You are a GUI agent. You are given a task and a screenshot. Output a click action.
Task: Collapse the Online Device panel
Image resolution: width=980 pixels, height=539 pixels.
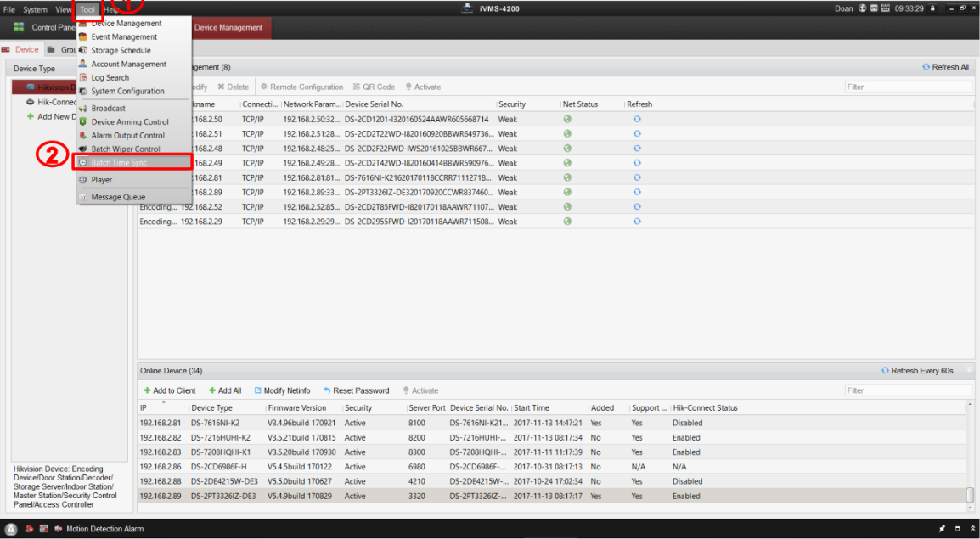click(971, 371)
